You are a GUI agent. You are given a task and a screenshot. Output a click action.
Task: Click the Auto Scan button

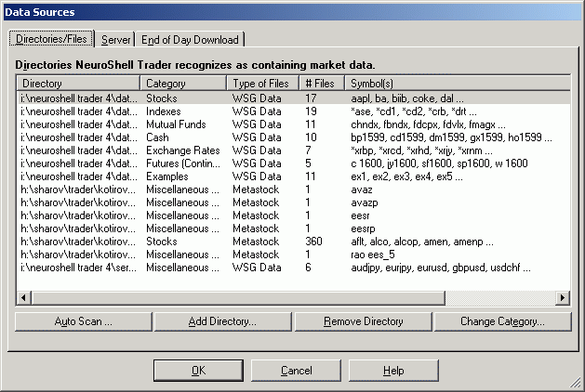tap(83, 321)
